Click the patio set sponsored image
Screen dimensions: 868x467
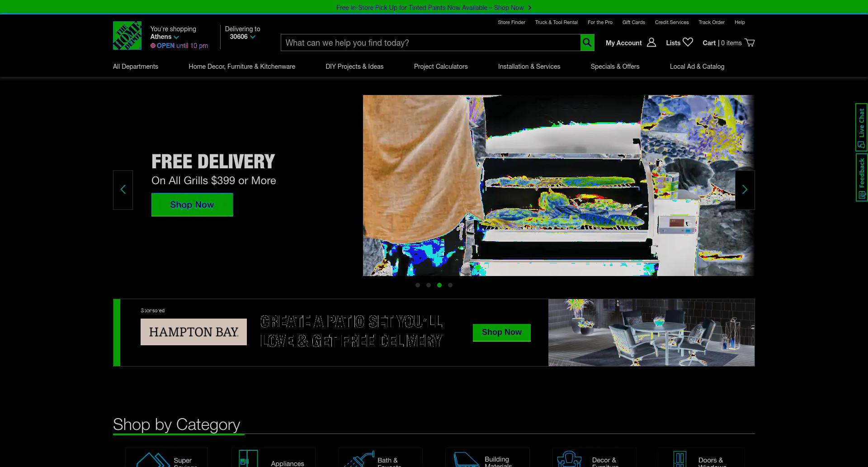pos(651,333)
